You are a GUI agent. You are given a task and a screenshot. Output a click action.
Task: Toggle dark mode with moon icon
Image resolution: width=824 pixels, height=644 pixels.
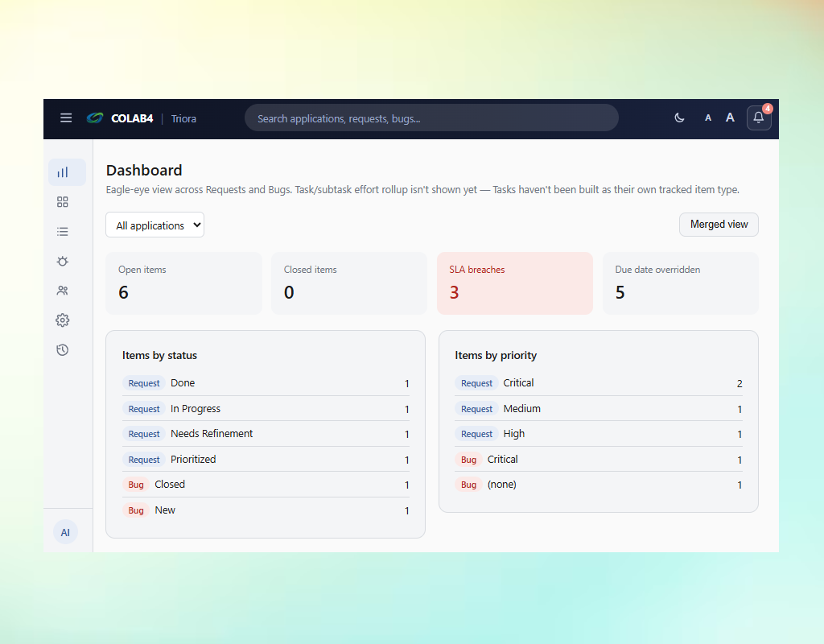pos(679,118)
